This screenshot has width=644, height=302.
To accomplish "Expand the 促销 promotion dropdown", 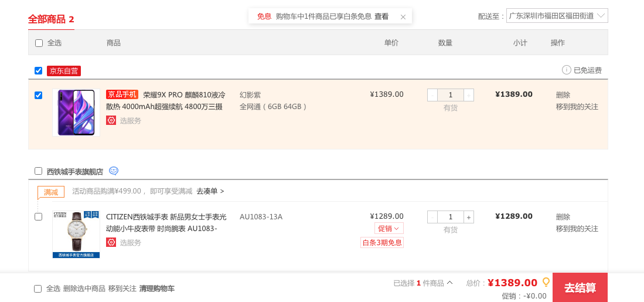I will click(389, 228).
